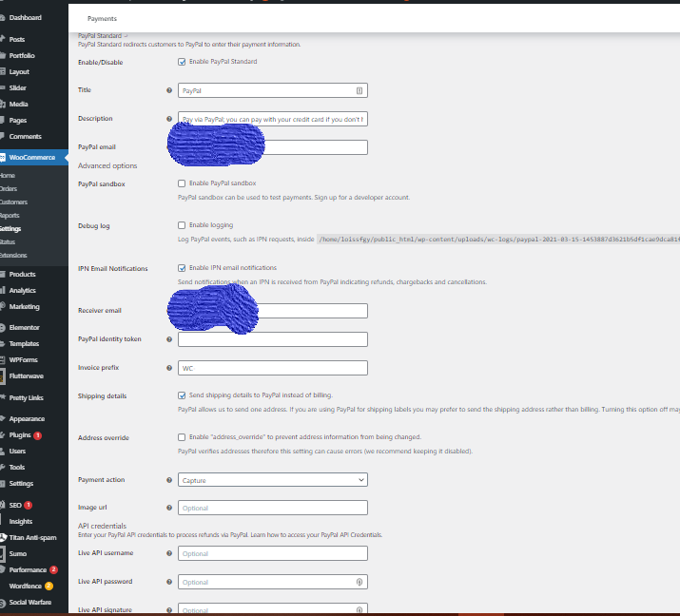Viewport: 680px width, 616px height.
Task: Go to WooCommerce Reports submenu
Action: 10,216
